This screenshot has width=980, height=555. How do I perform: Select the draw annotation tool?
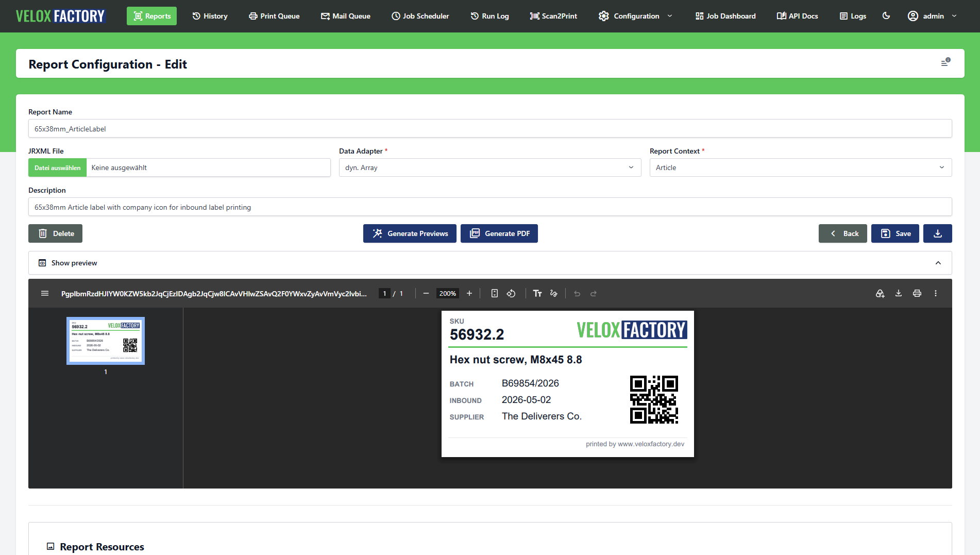point(554,293)
